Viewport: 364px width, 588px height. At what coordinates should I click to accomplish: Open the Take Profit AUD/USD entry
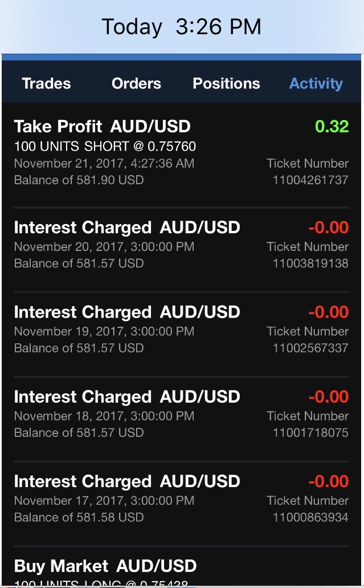[102, 127]
